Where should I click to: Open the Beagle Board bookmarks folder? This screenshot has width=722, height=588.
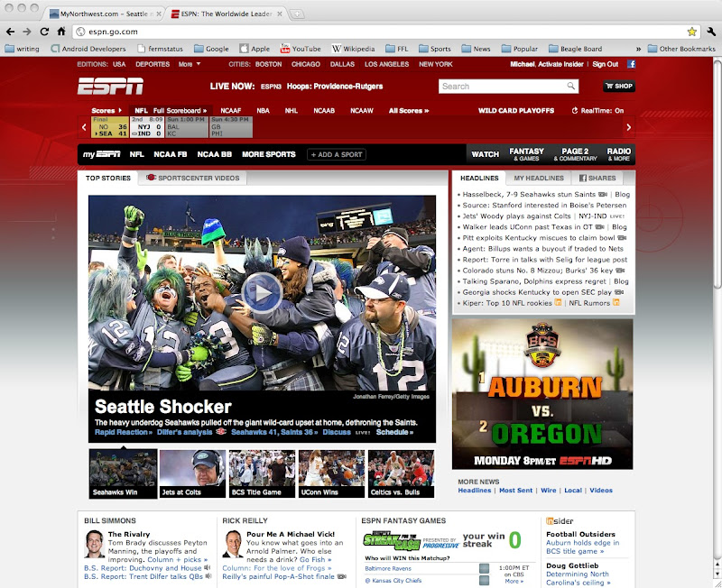(x=576, y=49)
